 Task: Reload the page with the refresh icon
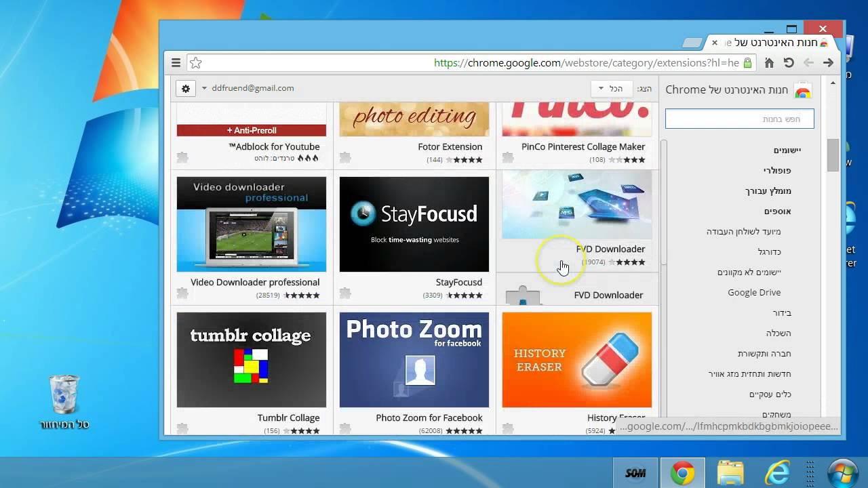point(789,63)
